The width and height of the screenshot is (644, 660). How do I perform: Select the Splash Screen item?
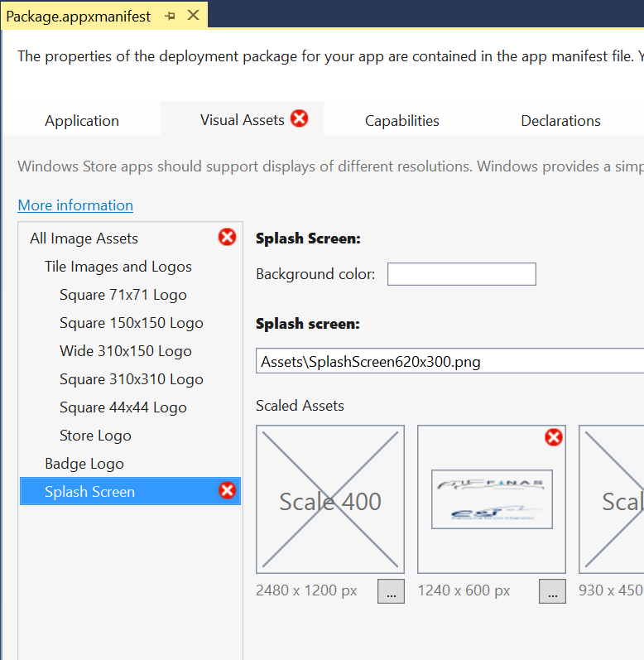coord(131,491)
